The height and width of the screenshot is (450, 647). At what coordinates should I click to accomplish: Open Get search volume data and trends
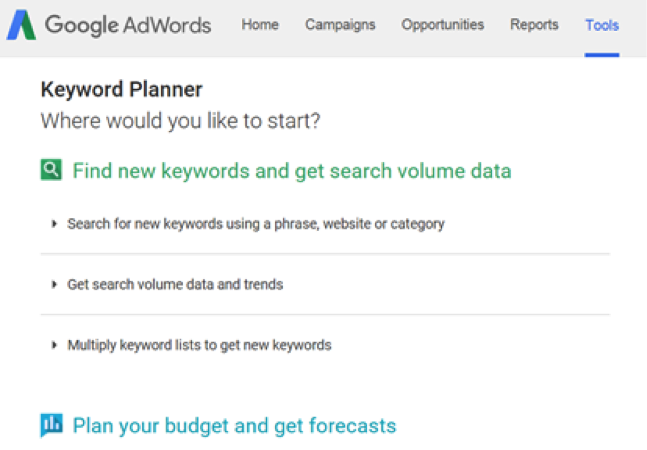[x=175, y=285]
